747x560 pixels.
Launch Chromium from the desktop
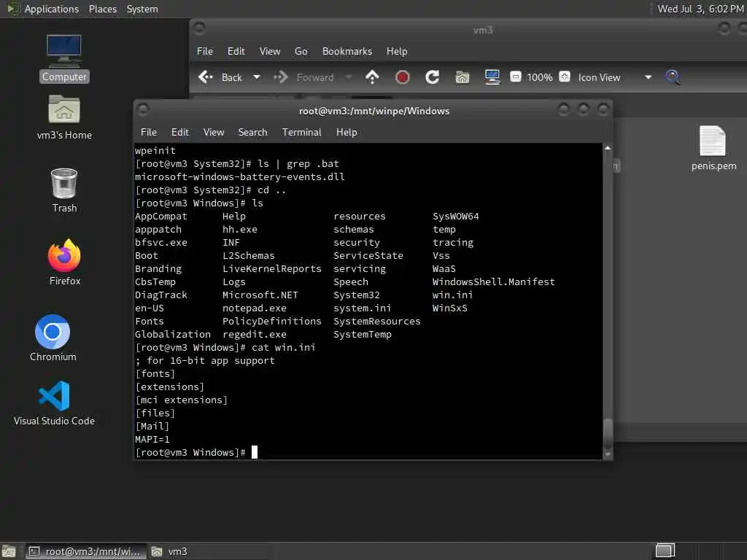53,338
